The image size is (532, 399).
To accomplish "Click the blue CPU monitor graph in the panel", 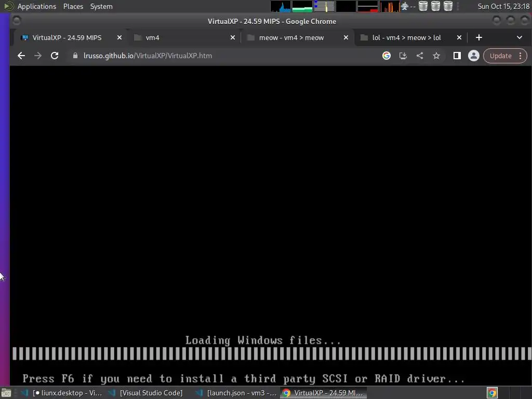I will (280, 6).
